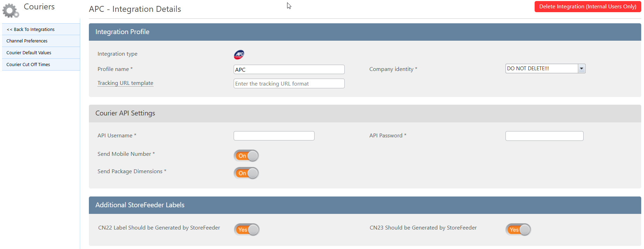Select the DO NOT DELETE!!! combo box
The image size is (644, 249).
tap(545, 69)
